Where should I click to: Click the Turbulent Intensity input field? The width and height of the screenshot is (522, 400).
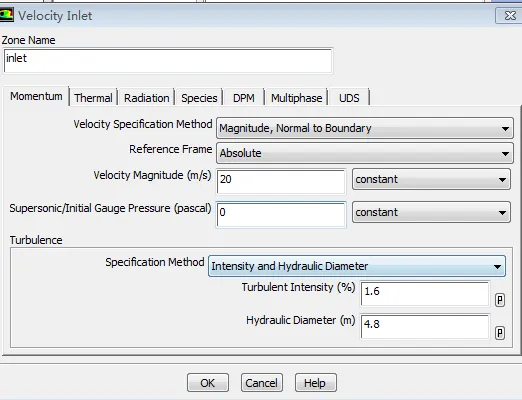425,294
